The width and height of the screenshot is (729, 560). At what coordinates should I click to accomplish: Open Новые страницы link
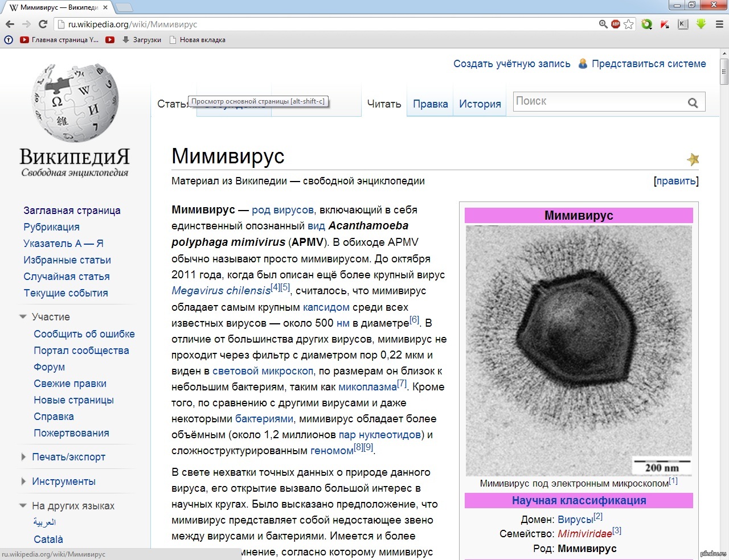coord(73,400)
